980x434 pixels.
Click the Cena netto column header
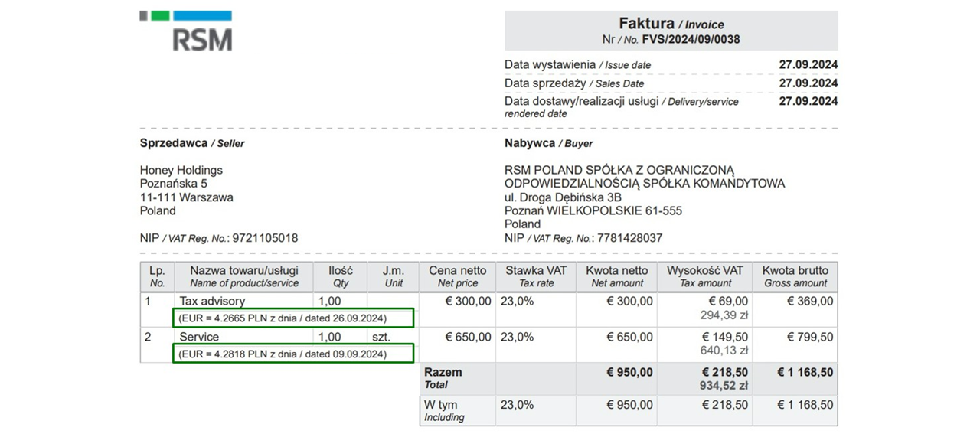(457, 276)
